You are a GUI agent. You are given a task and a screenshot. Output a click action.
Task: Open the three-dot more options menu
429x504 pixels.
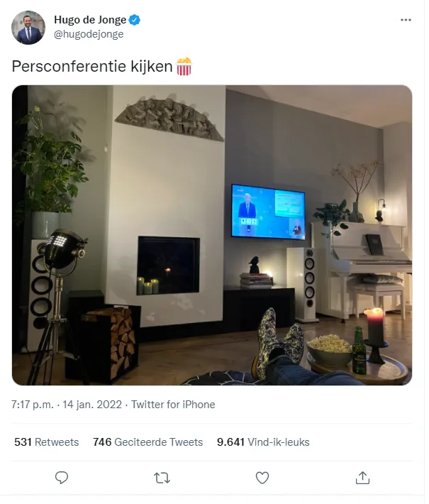406,20
